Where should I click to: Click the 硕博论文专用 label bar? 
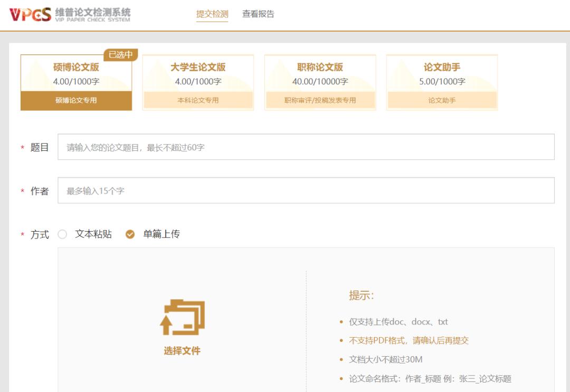coord(75,100)
